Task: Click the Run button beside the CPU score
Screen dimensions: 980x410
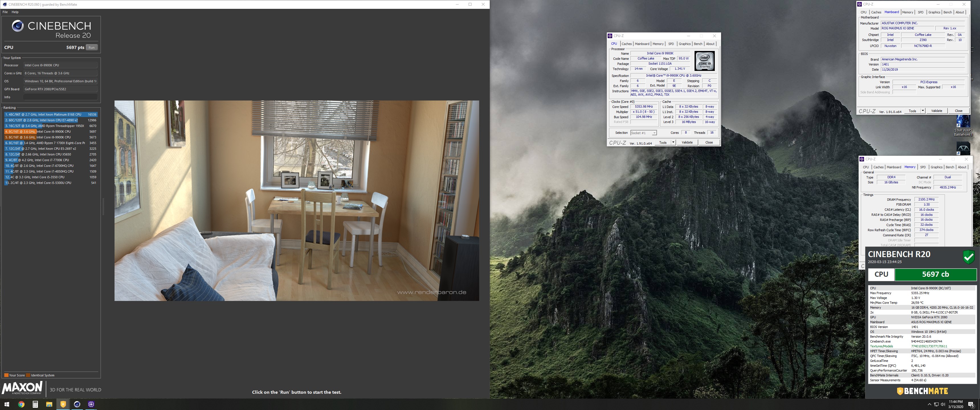Action: coord(92,48)
